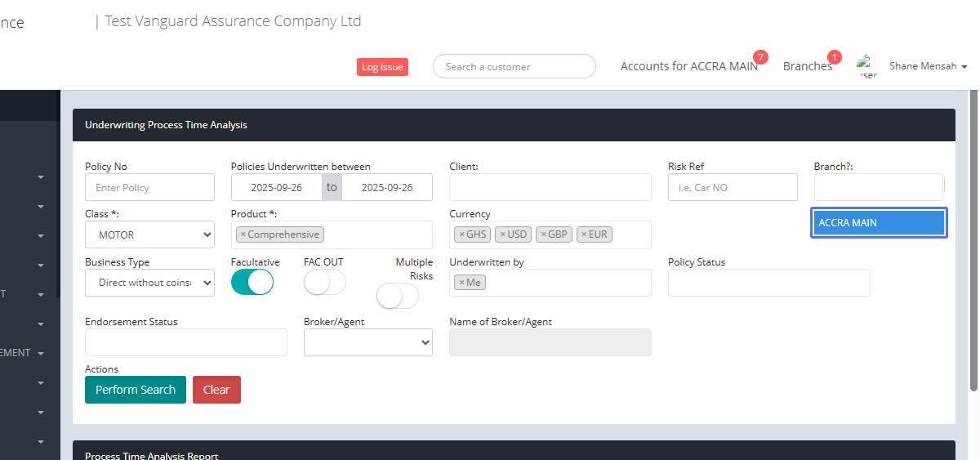Disable the Facultative toggle
Viewport: 980px width, 460px height.
[x=252, y=282]
